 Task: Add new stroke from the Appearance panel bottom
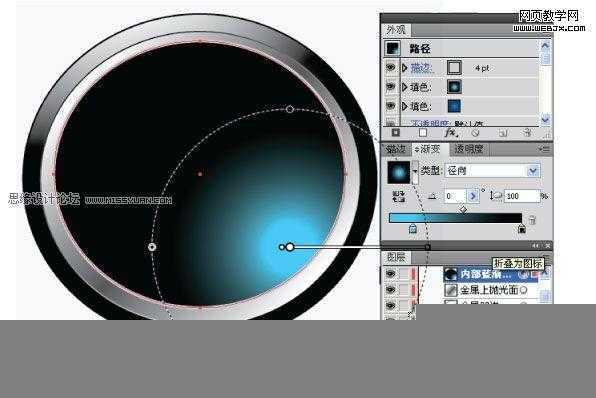(x=396, y=133)
